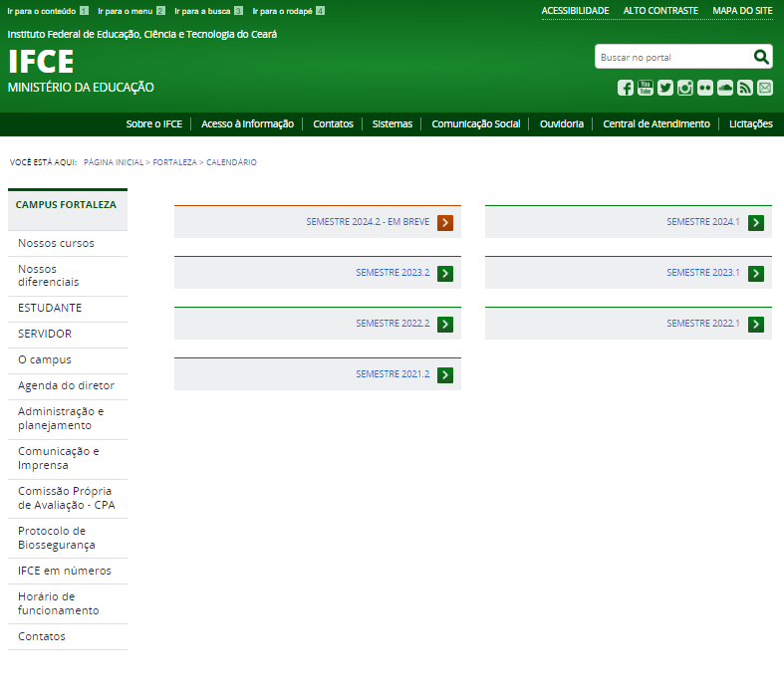Click the RSS feed icon
784x697 pixels.
745,88
